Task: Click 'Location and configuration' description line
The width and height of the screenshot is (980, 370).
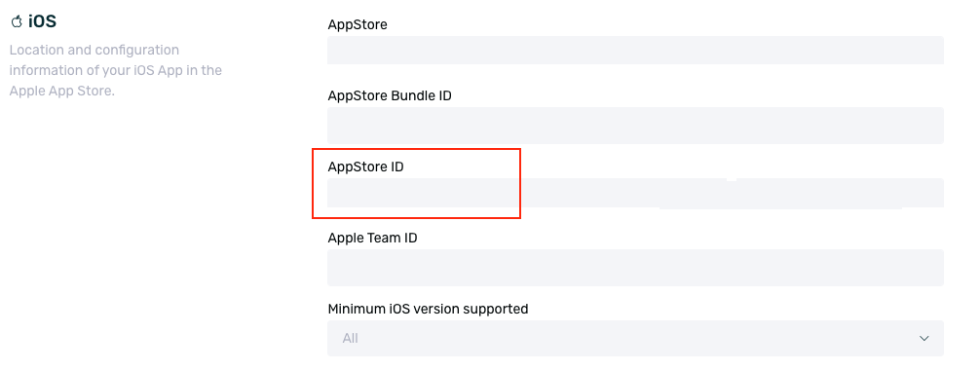Action: (94, 50)
